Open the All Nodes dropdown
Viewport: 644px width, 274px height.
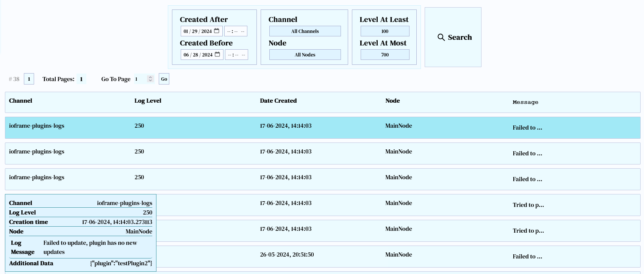pyautogui.click(x=305, y=55)
